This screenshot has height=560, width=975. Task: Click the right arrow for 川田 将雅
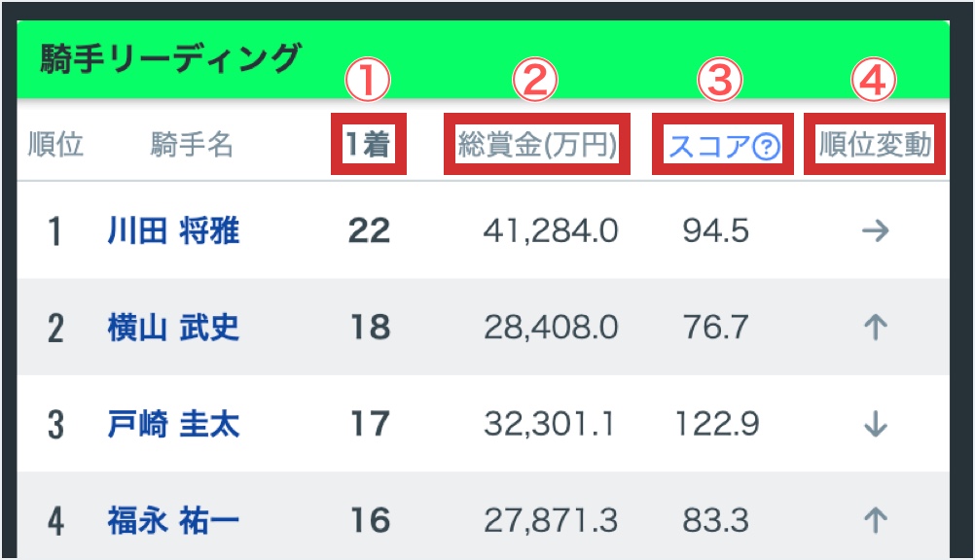pyautogui.click(x=876, y=232)
